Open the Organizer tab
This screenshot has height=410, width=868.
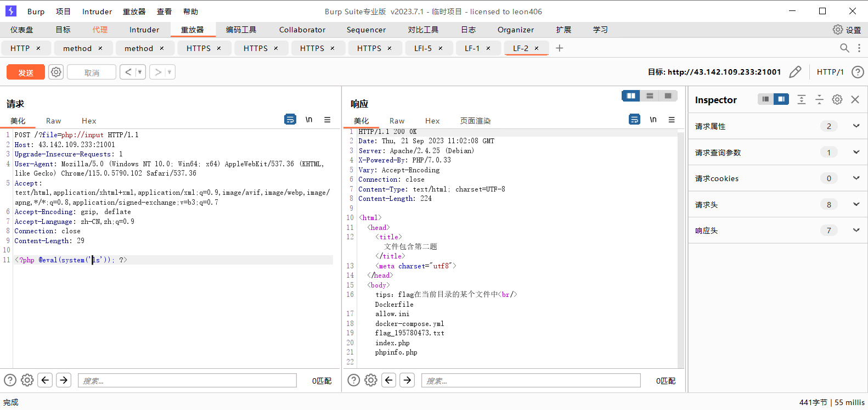tap(516, 30)
